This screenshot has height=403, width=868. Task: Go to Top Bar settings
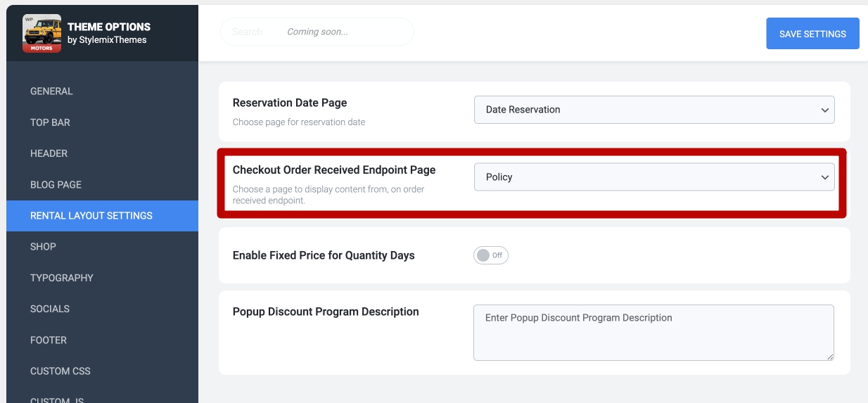click(50, 122)
